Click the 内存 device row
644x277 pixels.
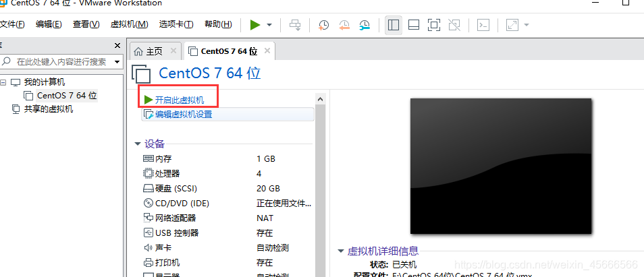coord(227,158)
